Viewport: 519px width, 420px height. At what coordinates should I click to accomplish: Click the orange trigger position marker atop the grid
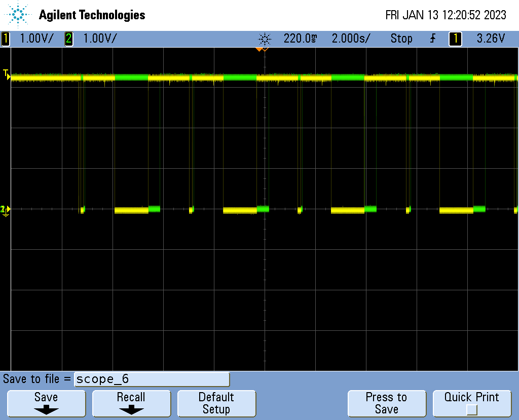262,49
